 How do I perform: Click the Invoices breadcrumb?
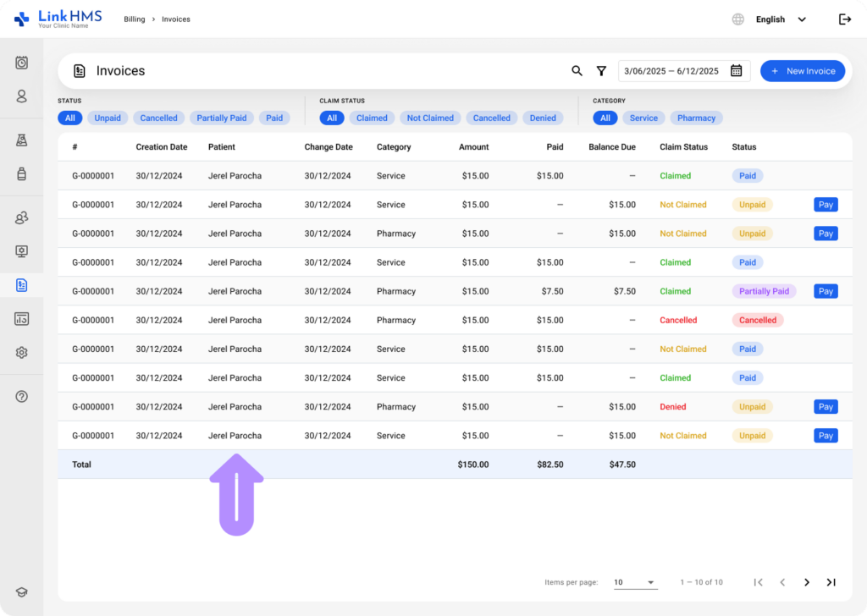pos(176,19)
